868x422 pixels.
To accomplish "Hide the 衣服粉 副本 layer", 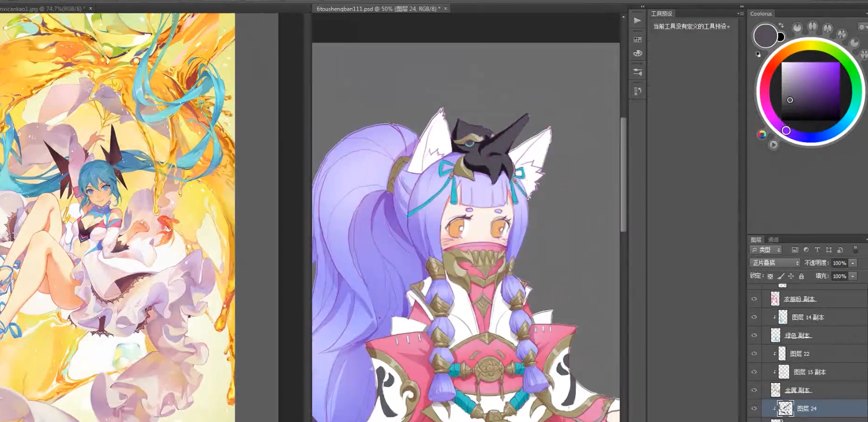I will (x=754, y=299).
